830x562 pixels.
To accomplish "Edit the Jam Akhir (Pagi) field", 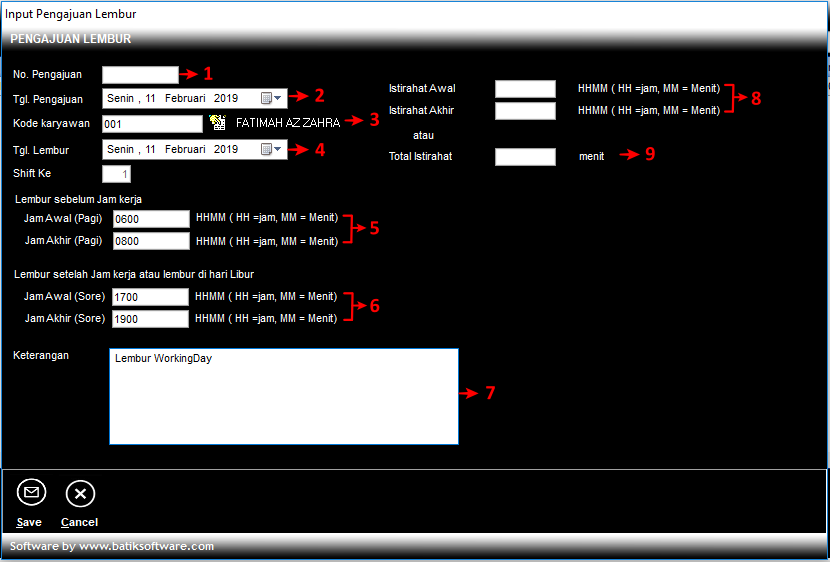I will tap(151, 241).
